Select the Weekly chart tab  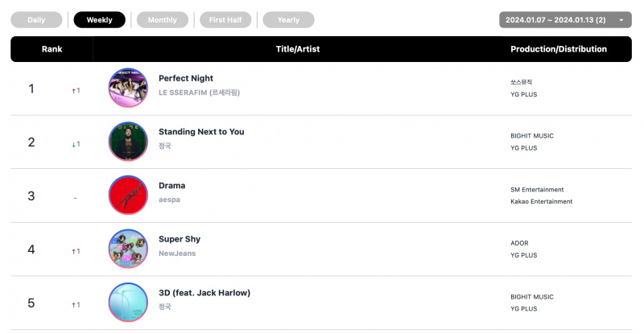coord(99,20)
